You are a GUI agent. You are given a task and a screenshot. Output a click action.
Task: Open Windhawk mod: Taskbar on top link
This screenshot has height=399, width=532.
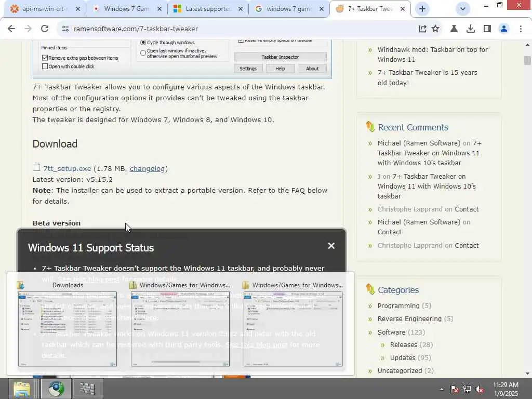tap(433, 54)
